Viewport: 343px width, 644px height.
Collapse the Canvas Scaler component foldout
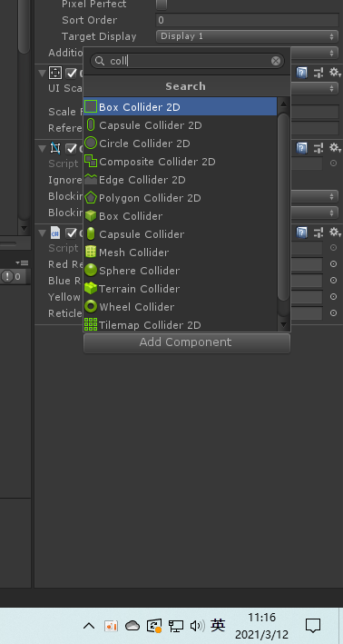[x=43, y=73]
